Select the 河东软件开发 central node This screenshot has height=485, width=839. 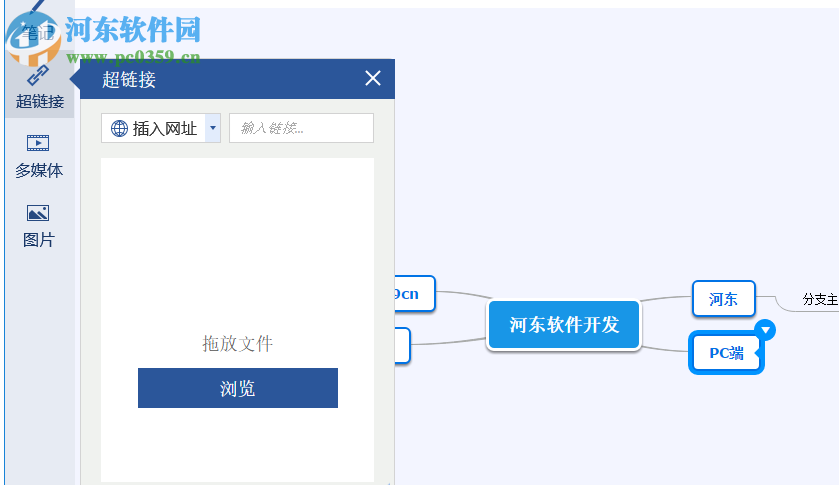(564, 324)
